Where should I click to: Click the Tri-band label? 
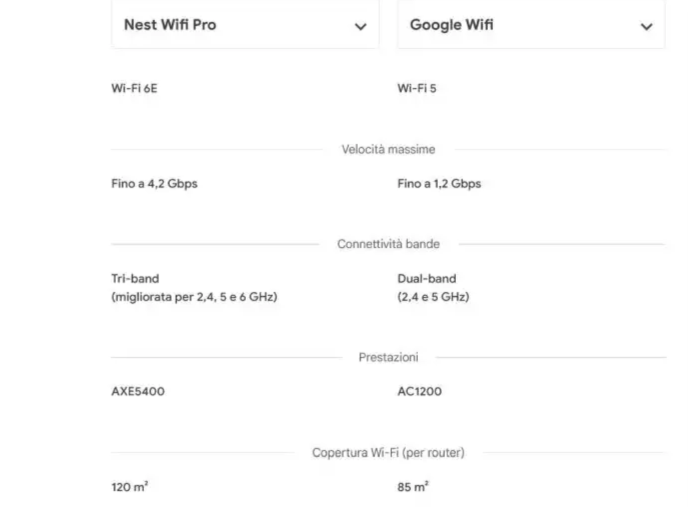click(135, 279)
